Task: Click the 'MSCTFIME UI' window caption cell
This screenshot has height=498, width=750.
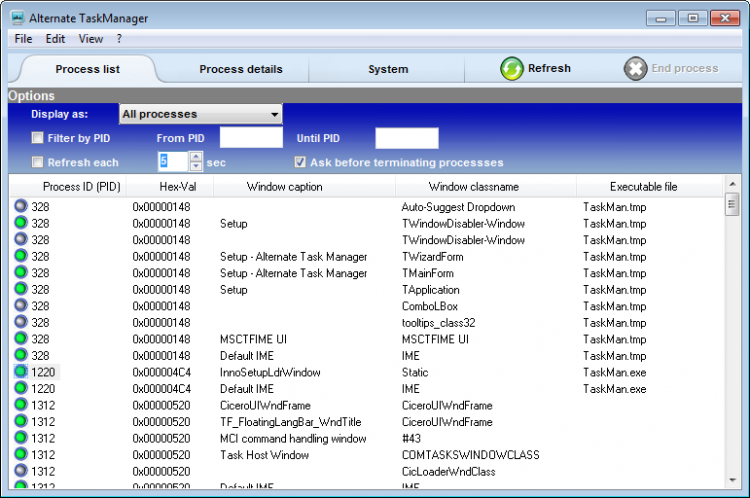Action: pyautogui.click(x=253, y=339)
